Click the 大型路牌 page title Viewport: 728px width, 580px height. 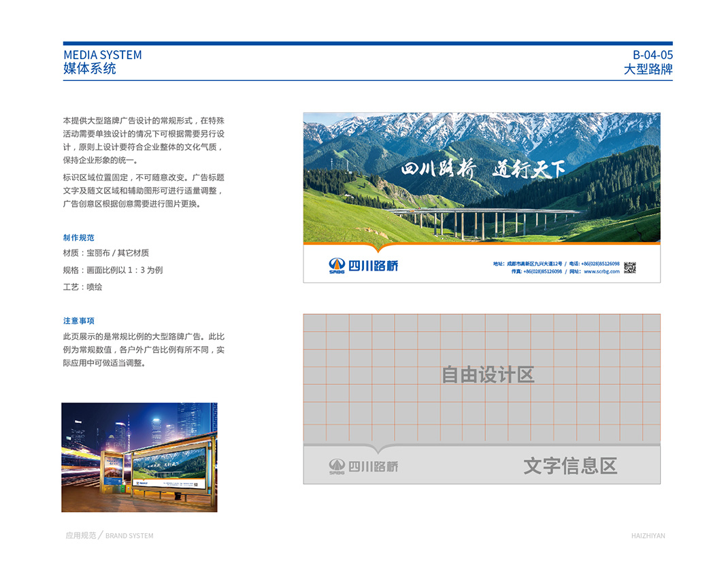point(648,69)
